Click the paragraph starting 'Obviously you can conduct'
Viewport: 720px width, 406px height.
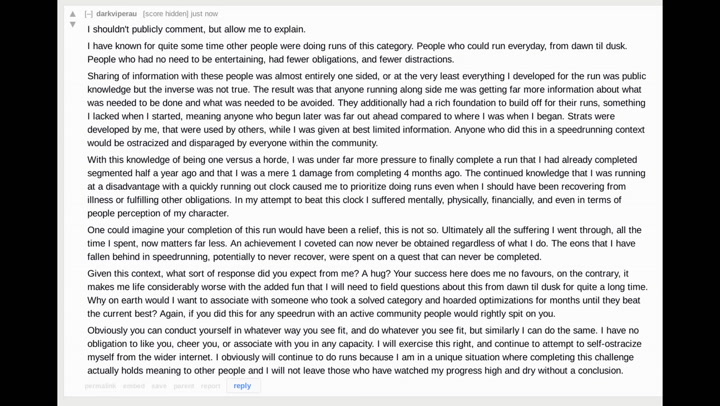click(364, 350)
